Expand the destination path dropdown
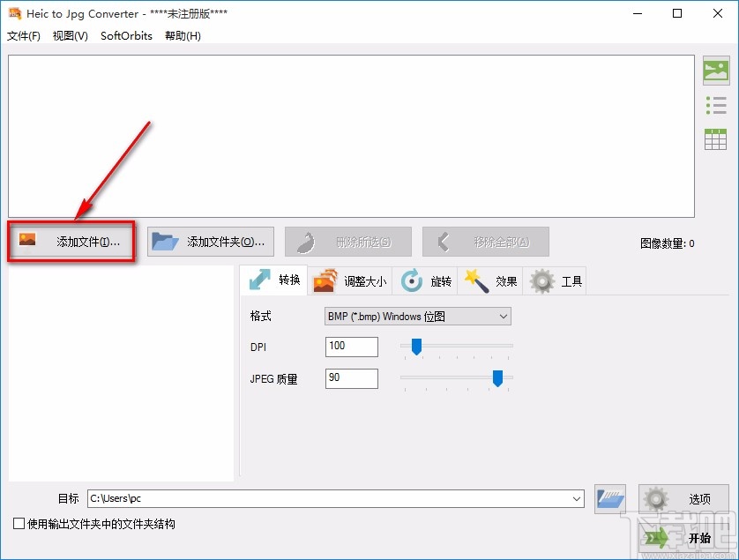Image resolution: width=739 pixels, height=560 pixels. click(577, 498)
